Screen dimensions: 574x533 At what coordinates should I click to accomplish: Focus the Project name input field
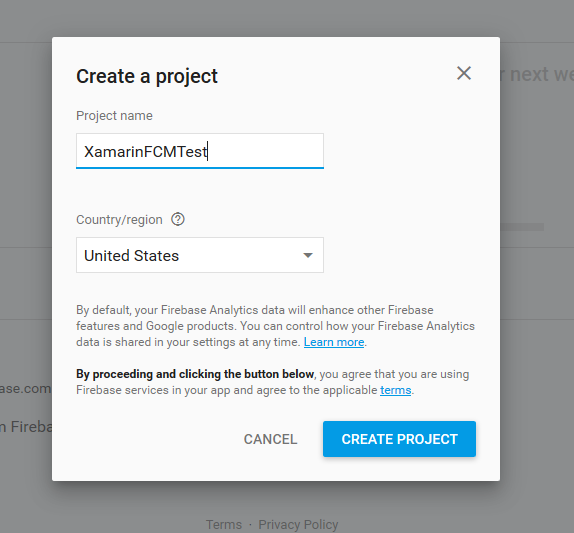[200, 151]
